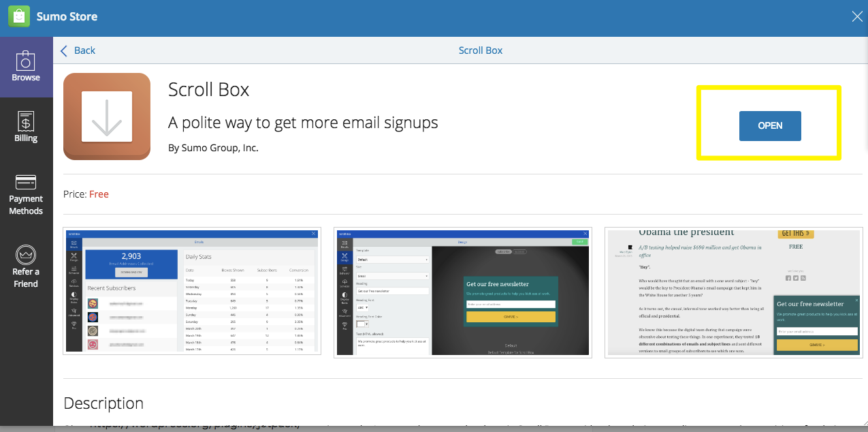Screen dimensions: 868x432
Task: Close the Sumo Store window
Action: coord(857,17)
